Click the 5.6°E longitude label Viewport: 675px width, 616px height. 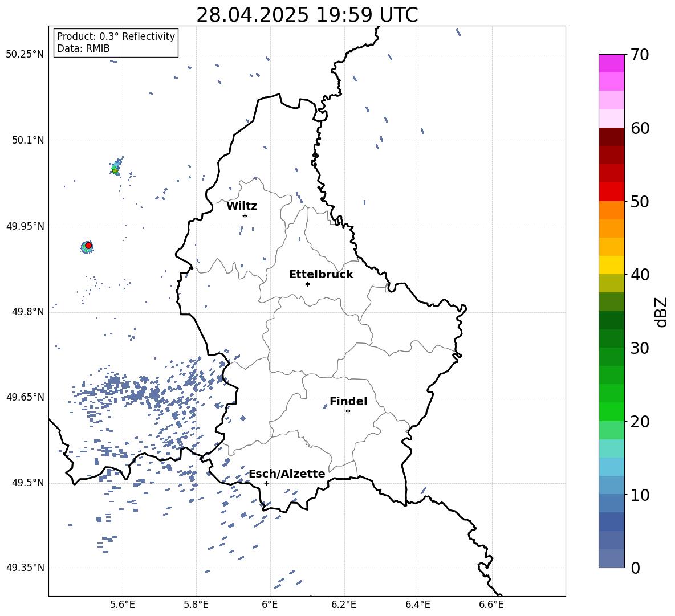pyautogui.click(x=123, y=605)
